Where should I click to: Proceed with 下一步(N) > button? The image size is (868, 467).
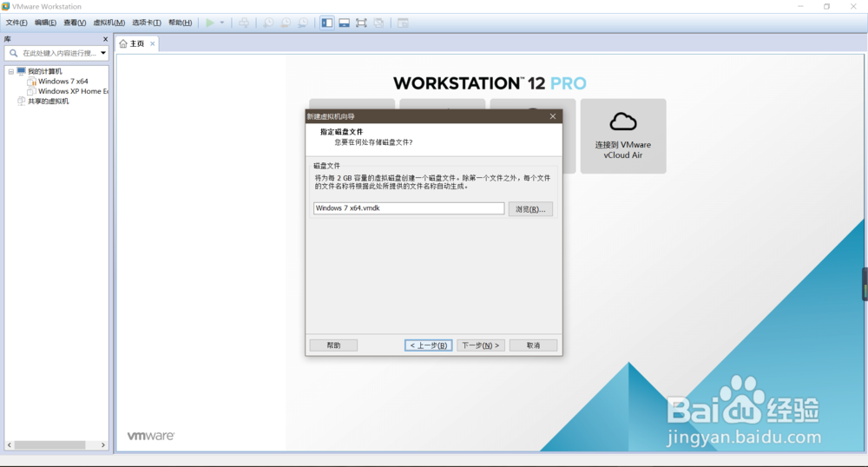tap(481, 345)
